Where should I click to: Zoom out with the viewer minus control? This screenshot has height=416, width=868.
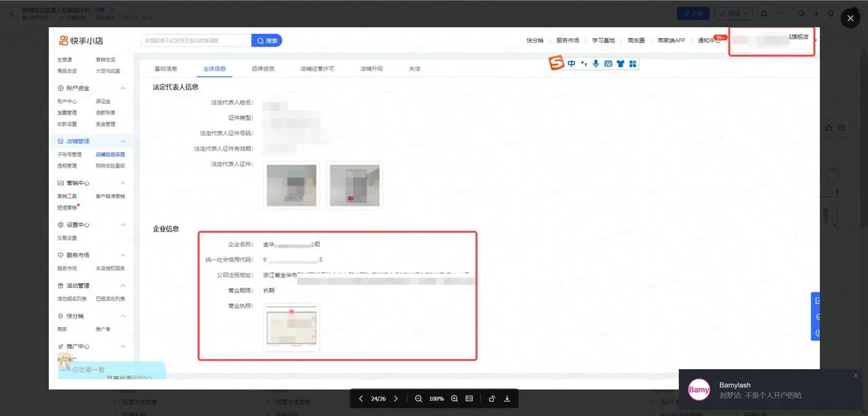click(418, 398)
